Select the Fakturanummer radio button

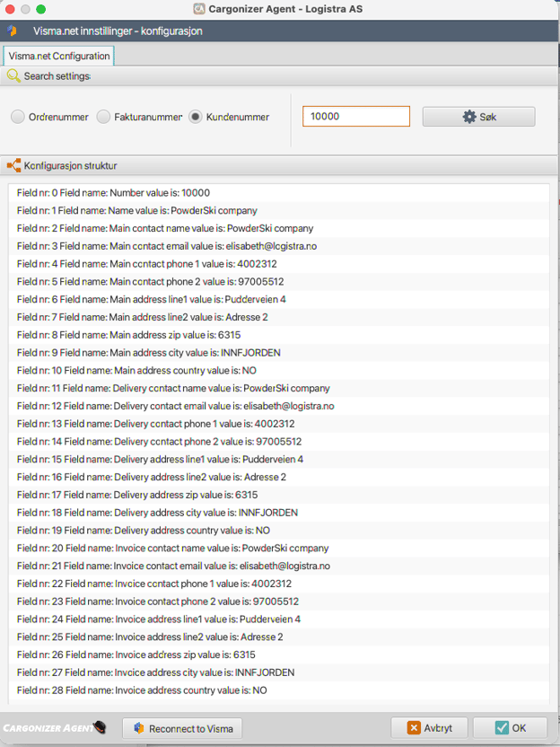(x=103, y=117)
